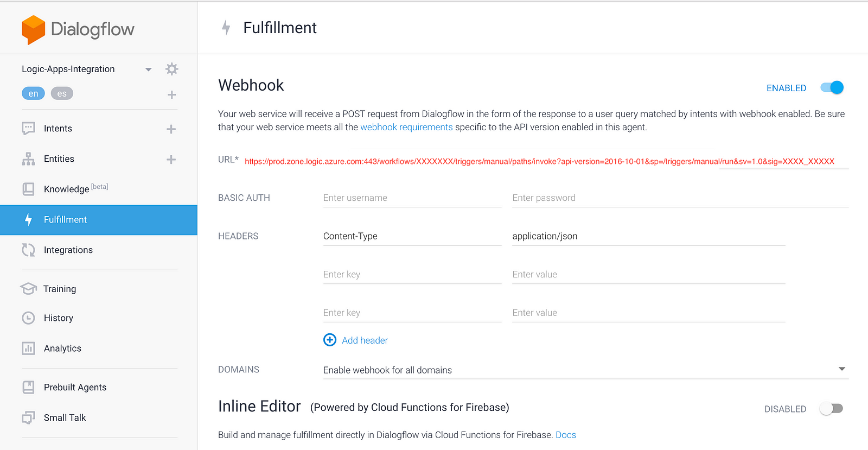868x450 pixels.
Task: Click the Analytics bar chart icon
Action: coord(28,348)
